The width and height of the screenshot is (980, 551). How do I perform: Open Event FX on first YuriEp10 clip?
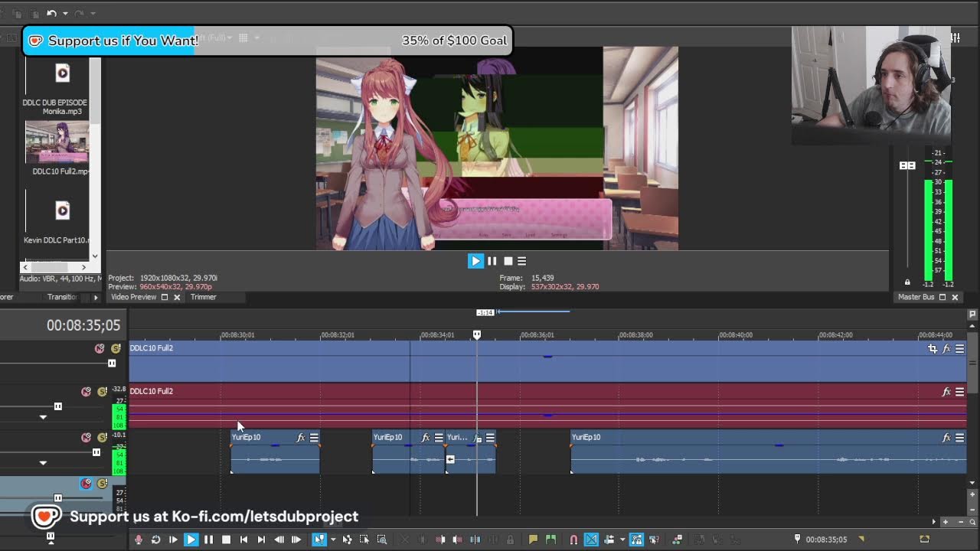(301, 438)
